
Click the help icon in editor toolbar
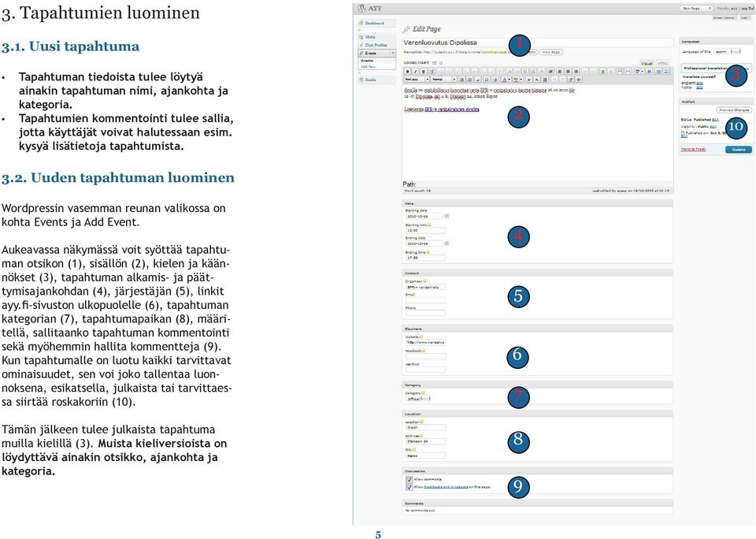pos(579,79)
